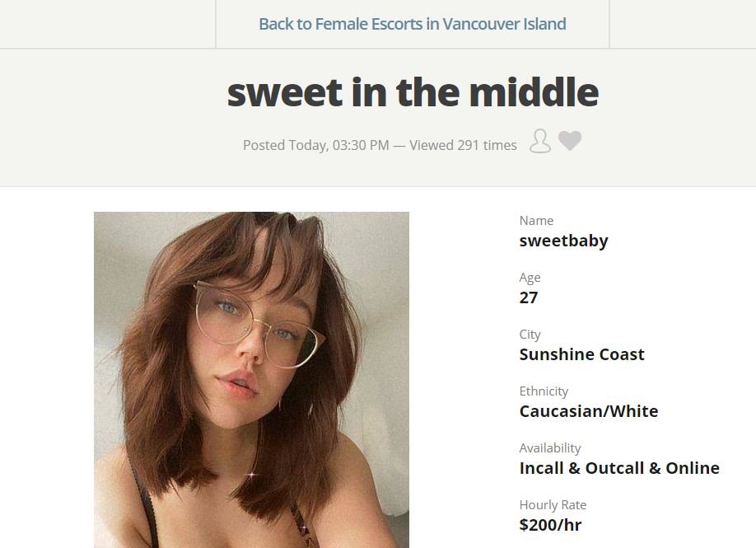756x548 pixels.
Task: Click the 'Availability' field label
Action: [x=550, y=448]
